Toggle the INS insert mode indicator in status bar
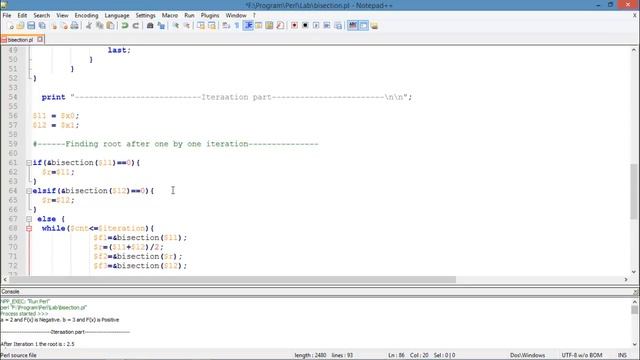 pos(622,356)
